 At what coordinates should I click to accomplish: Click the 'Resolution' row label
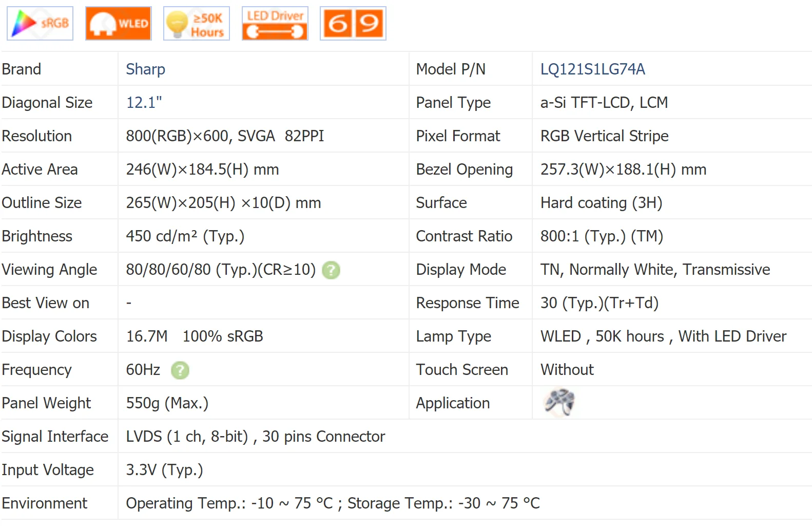(x=37, y=136)
